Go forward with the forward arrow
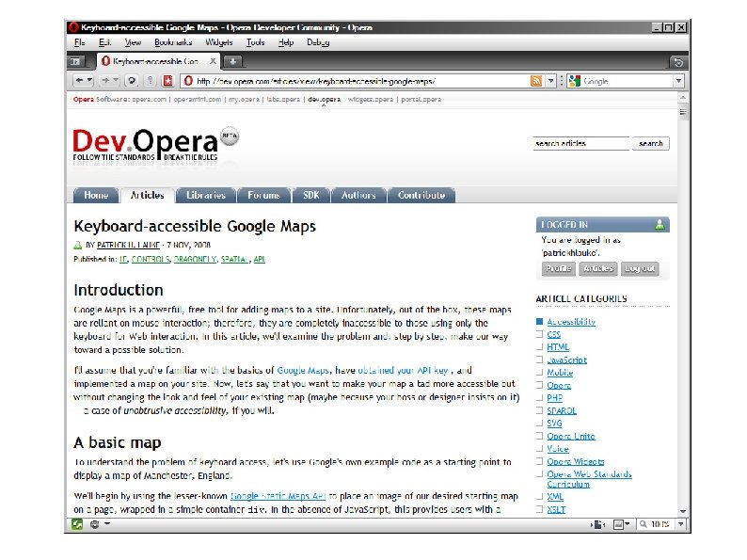 (105, 81)
